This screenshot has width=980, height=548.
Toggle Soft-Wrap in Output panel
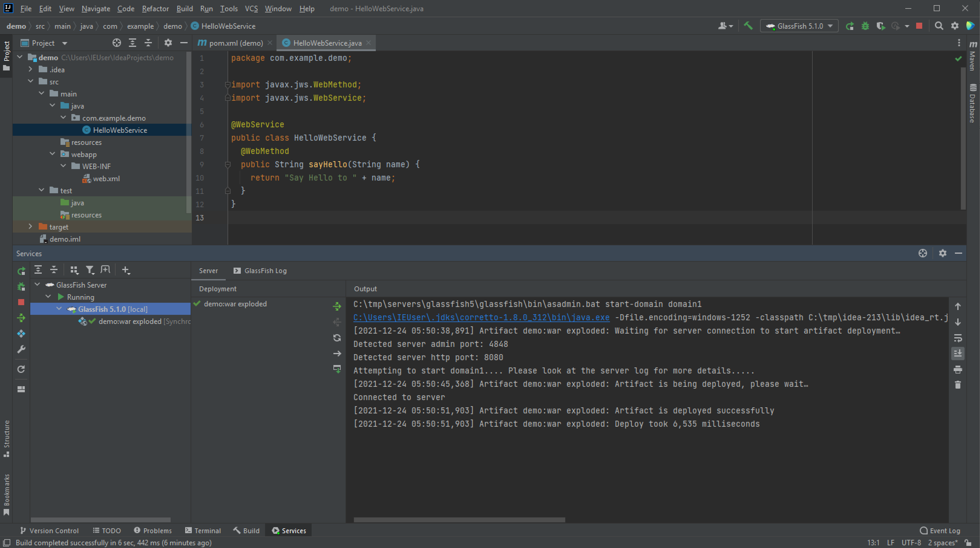[x=958, y=338]
